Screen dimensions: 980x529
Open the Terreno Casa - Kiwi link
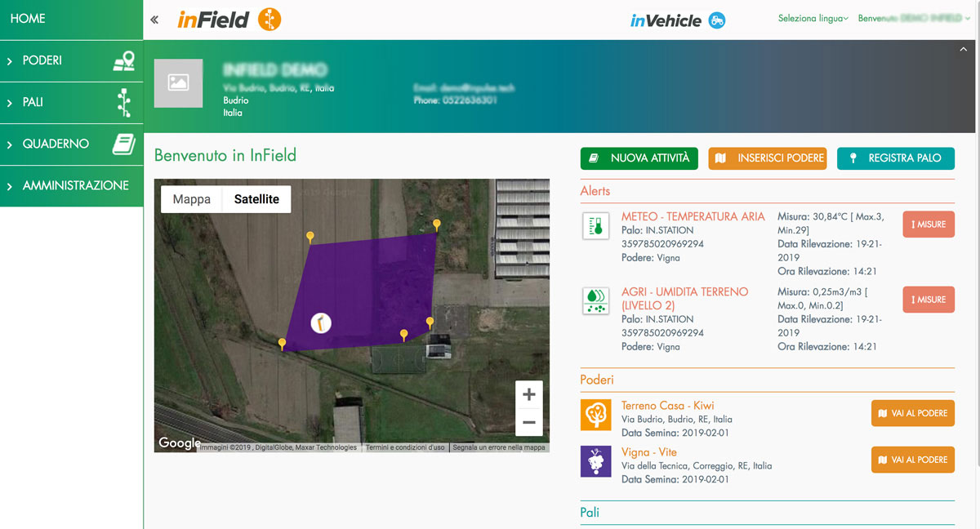[668, 406]
